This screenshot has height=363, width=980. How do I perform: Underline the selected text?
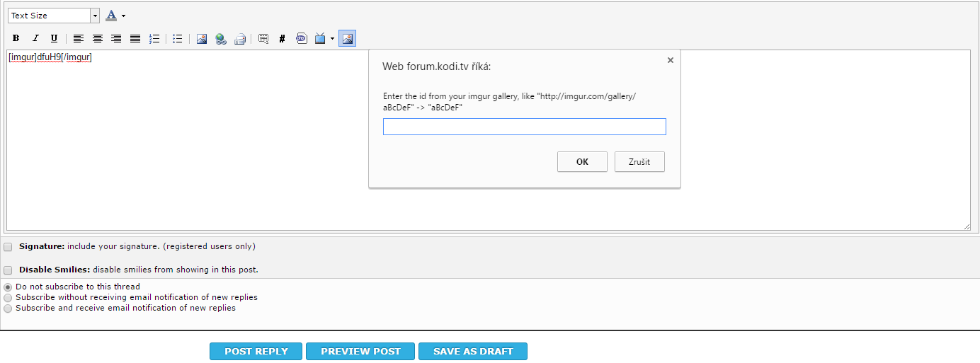[54, 39]
